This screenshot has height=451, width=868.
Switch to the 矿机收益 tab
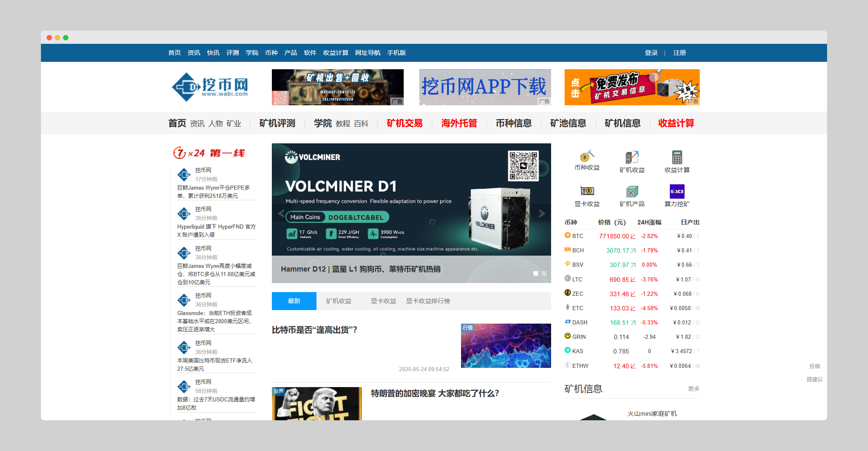(339, 301)
